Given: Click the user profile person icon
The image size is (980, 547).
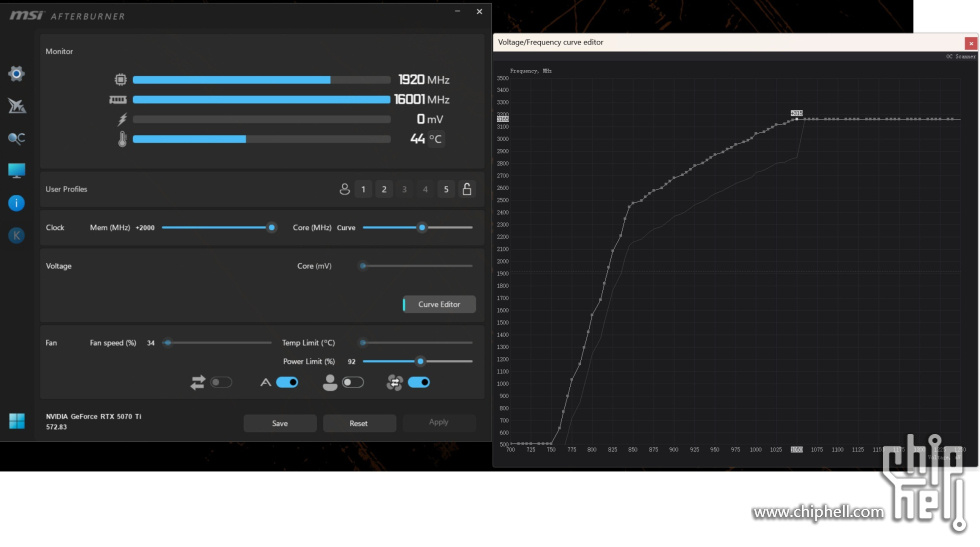Looking at the screenshot, I should [344, 189].
